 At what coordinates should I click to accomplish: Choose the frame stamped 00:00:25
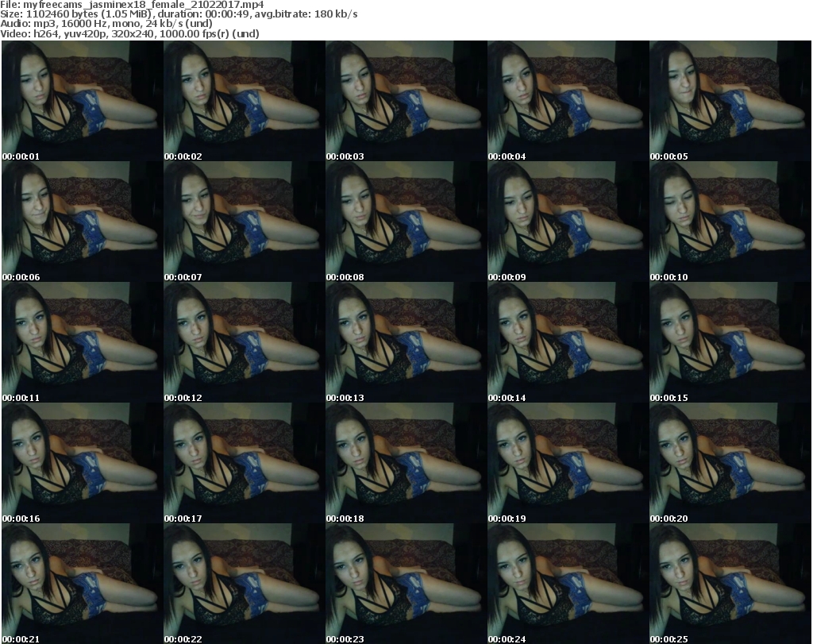coord(730,584)
